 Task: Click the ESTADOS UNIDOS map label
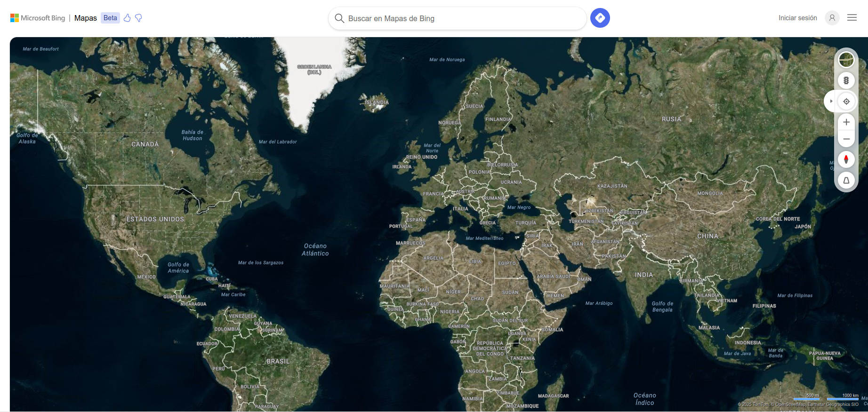pyautogui.click(x=155, y=219)
